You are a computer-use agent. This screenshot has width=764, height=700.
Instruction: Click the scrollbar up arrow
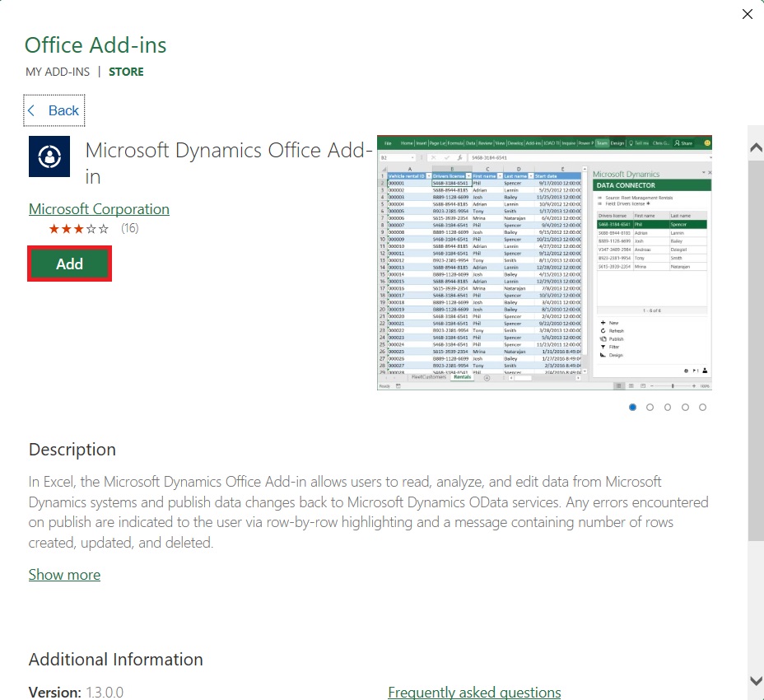click(x=756, y=147)
